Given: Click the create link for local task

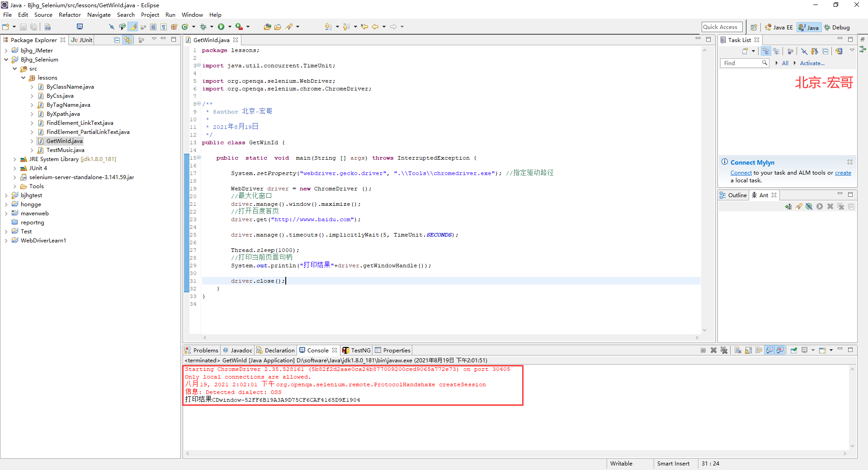Looking at the screenshot, I should coord(843,173).
